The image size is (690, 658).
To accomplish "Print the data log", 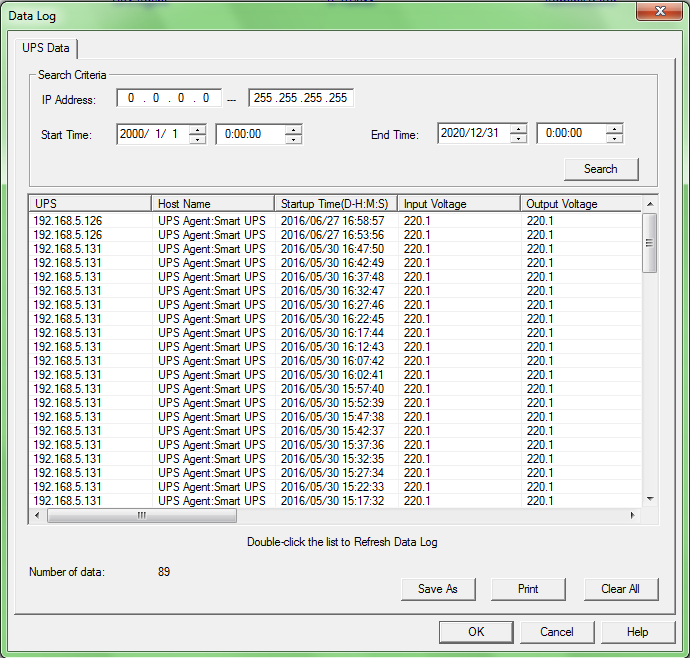I will click(528, 589).
